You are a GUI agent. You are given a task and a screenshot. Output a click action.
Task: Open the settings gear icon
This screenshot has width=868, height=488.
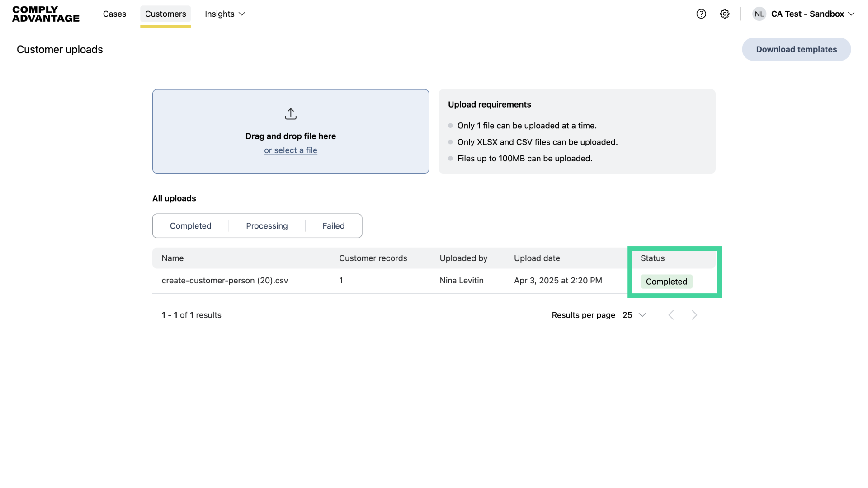(x=725, y=14)
